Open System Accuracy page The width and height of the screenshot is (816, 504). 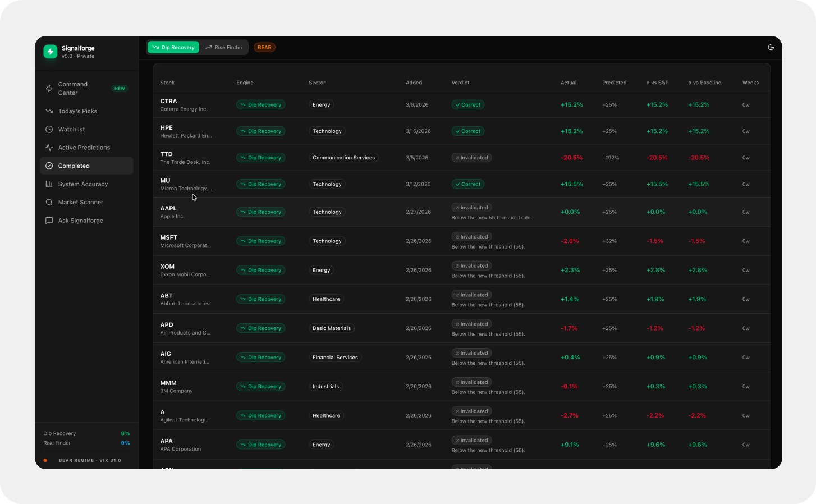pos(86,184)
